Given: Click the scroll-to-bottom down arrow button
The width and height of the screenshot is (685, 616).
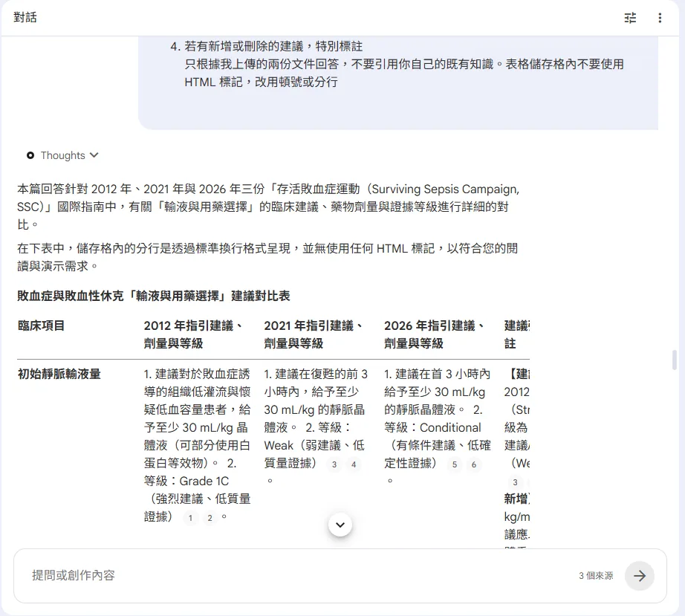Looking at the screenshot, I should tap(340, 525).
